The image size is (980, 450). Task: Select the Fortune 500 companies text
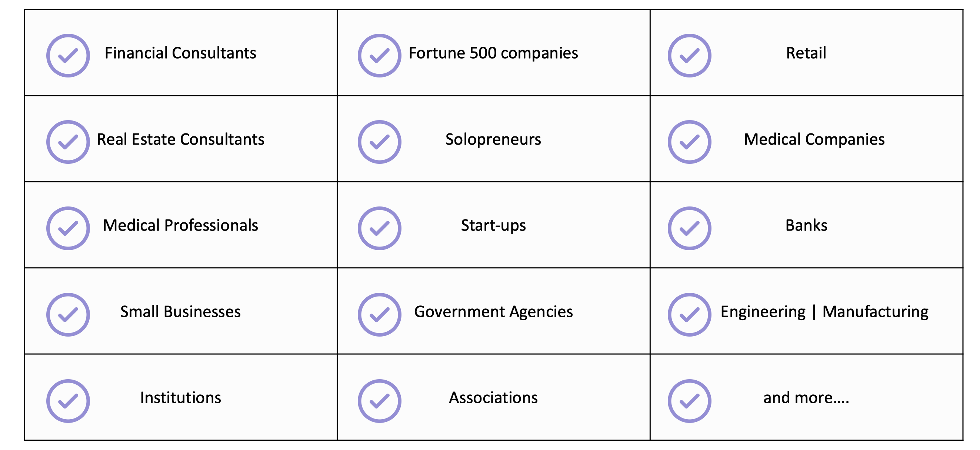point(493,53)
